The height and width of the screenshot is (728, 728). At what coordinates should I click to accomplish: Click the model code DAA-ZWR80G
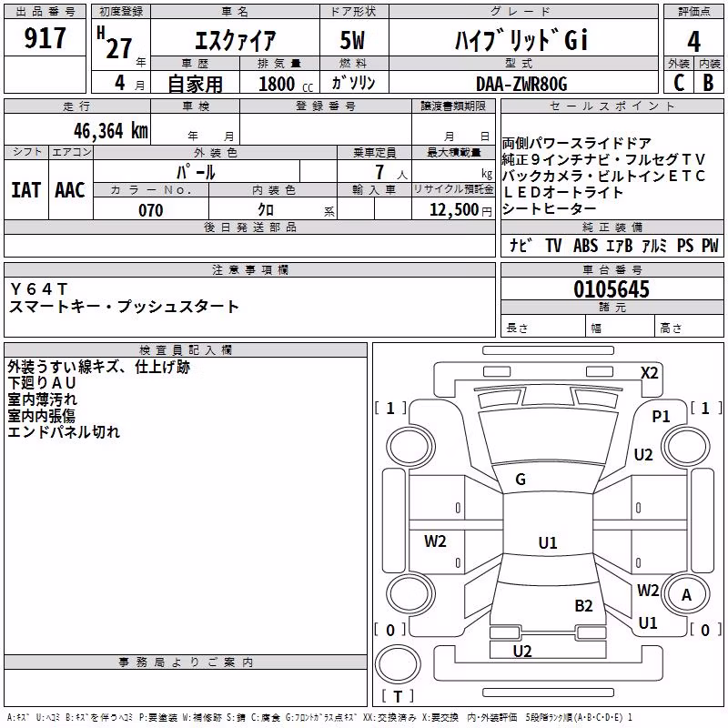pos(521,84)
